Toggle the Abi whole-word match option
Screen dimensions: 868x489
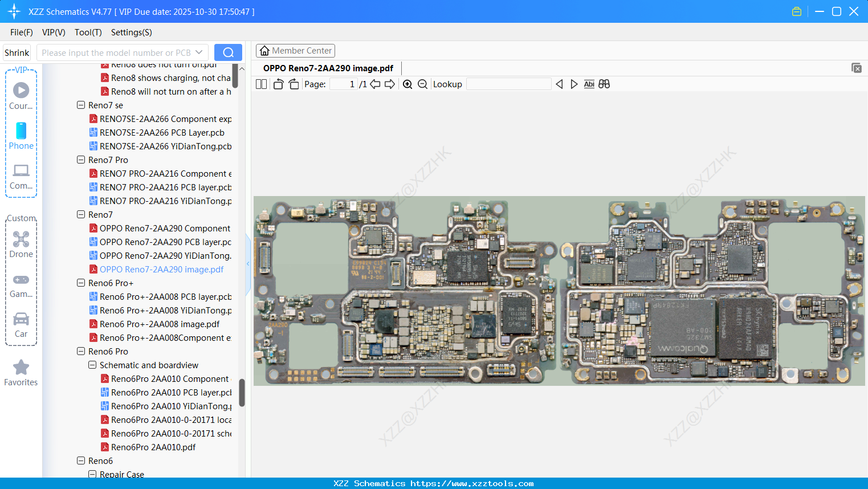point(589,84)
